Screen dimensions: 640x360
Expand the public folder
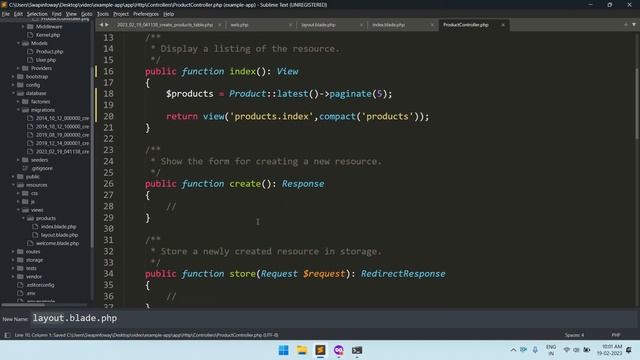pos(13,176)
